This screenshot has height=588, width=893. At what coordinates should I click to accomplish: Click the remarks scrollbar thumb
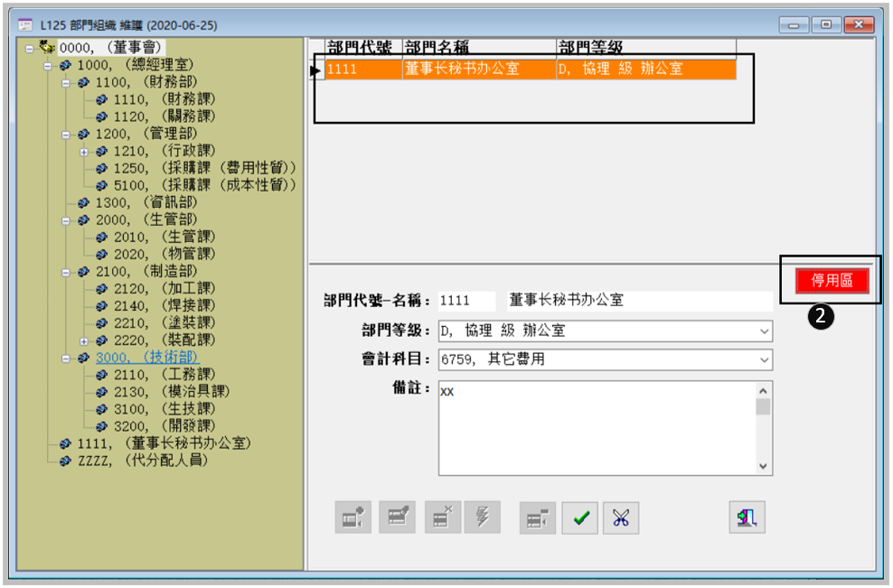point(763,406)
